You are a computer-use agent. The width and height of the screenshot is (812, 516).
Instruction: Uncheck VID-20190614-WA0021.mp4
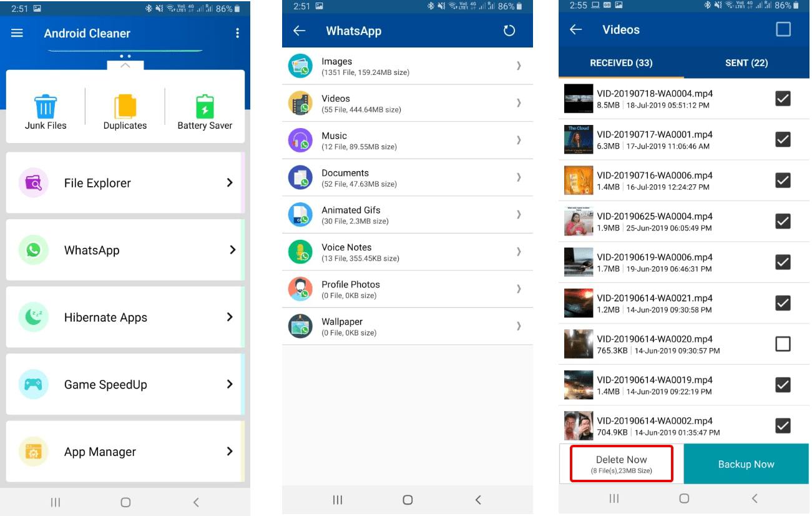pyautogui.click(x=783, y=303)
